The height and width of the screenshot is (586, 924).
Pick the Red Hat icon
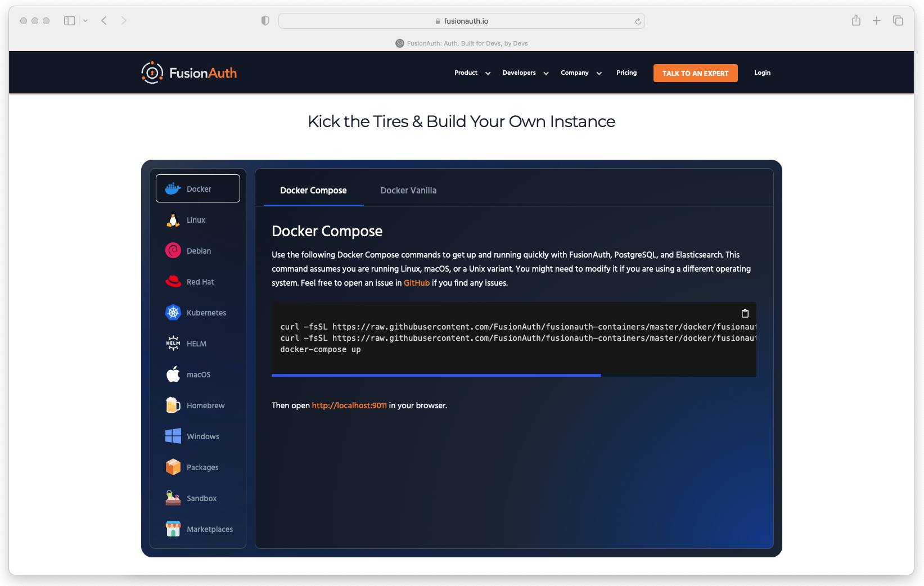click(x=173, y=281)
